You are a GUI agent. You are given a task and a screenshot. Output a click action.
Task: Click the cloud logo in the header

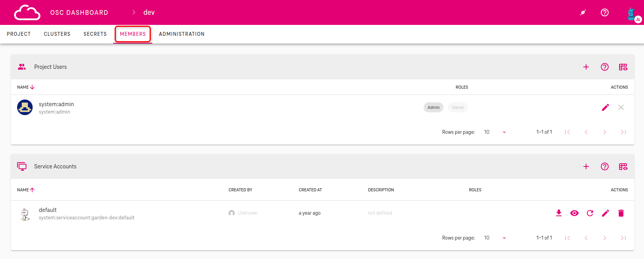pos(27,12)
